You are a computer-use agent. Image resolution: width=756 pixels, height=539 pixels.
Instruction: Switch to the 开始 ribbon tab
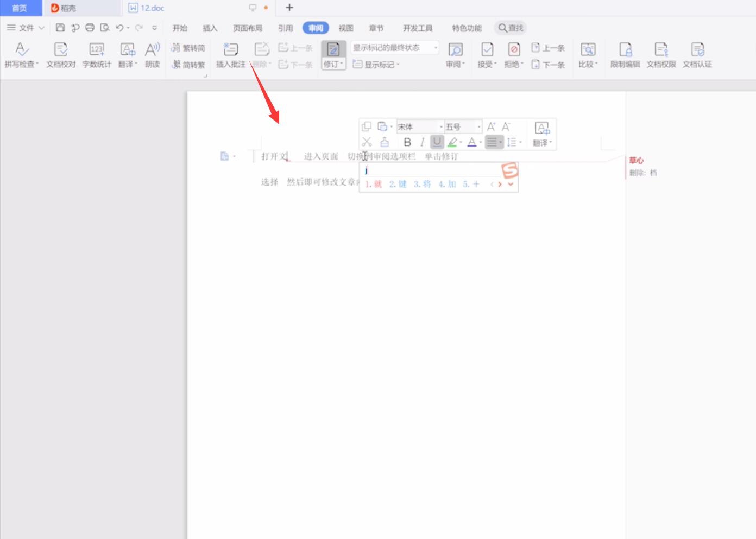pyautogui.click(x=180, y=28)
